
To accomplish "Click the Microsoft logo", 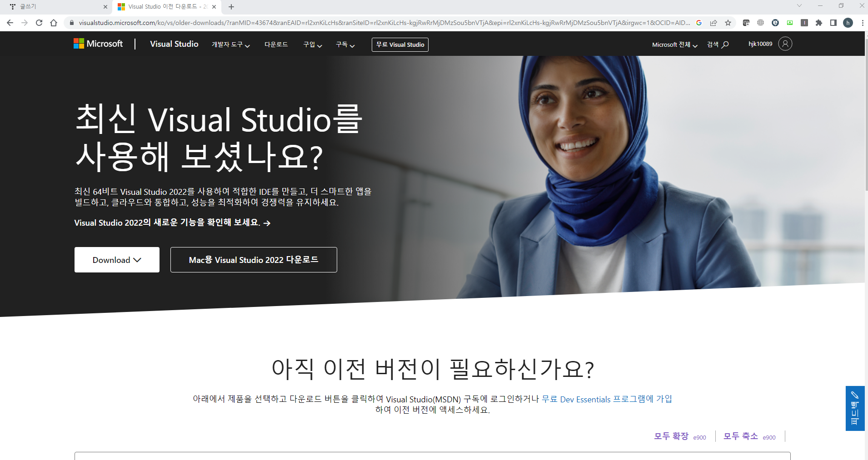I will [x=98, y=44].
